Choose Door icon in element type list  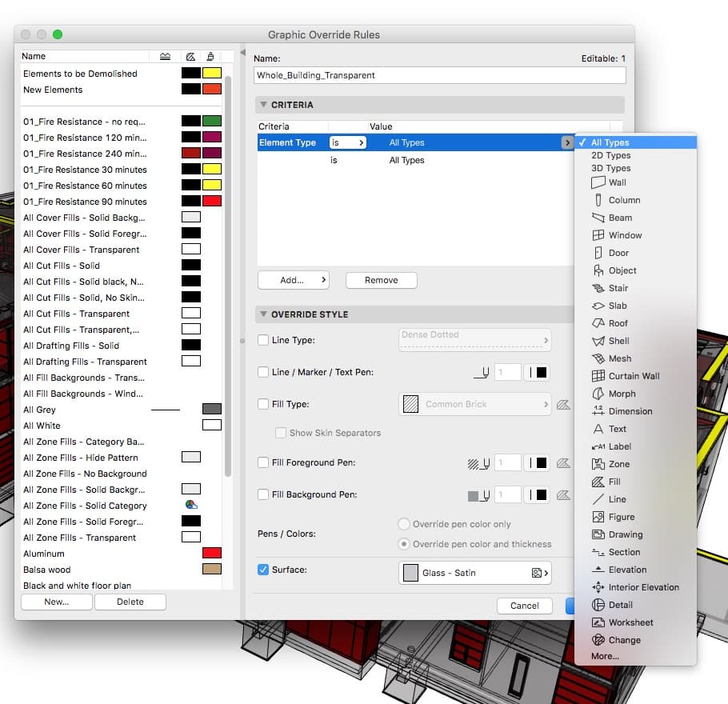[598, 253]
